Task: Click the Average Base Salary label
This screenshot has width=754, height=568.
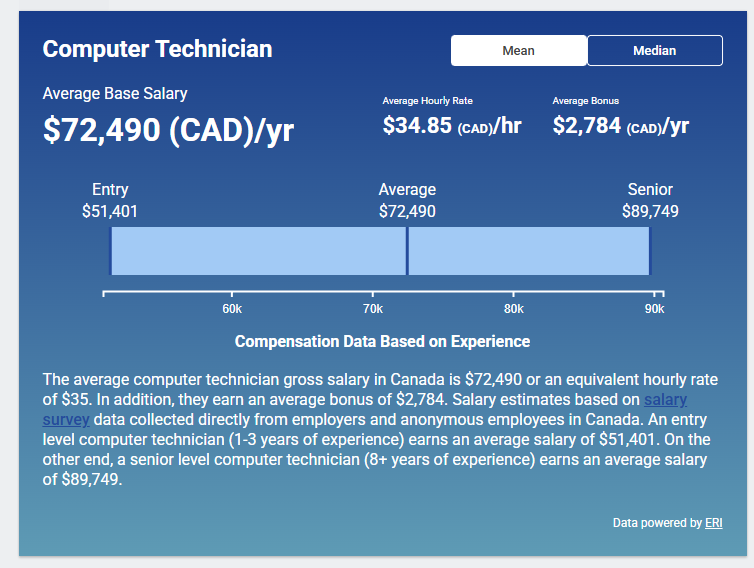Action: pyautogui.click(x=115, y=93)
